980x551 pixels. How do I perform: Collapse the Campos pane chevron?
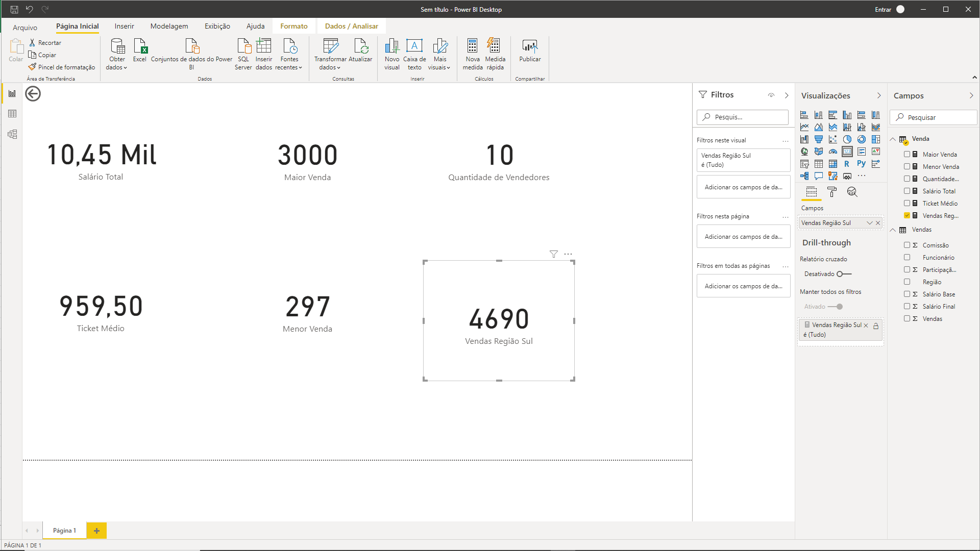971,95
